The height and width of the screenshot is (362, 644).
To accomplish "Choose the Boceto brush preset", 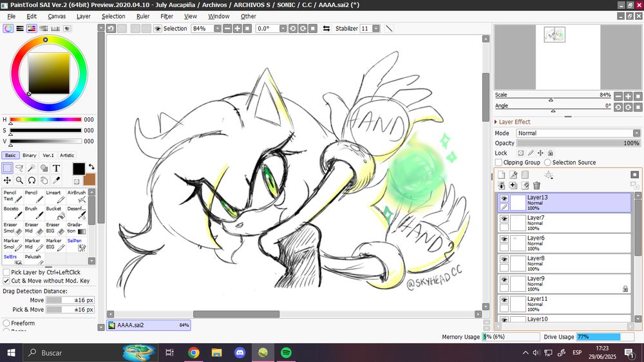I will [13, 213].
